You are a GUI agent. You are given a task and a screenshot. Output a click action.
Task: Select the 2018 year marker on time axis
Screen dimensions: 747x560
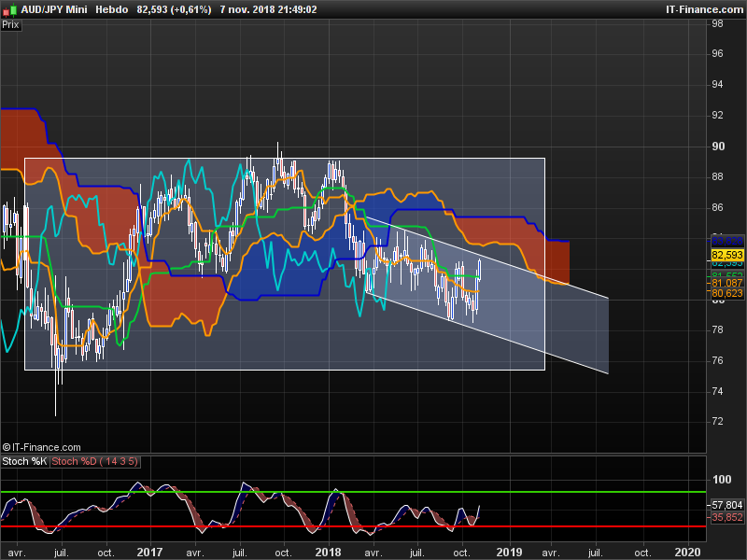(329, 553)
